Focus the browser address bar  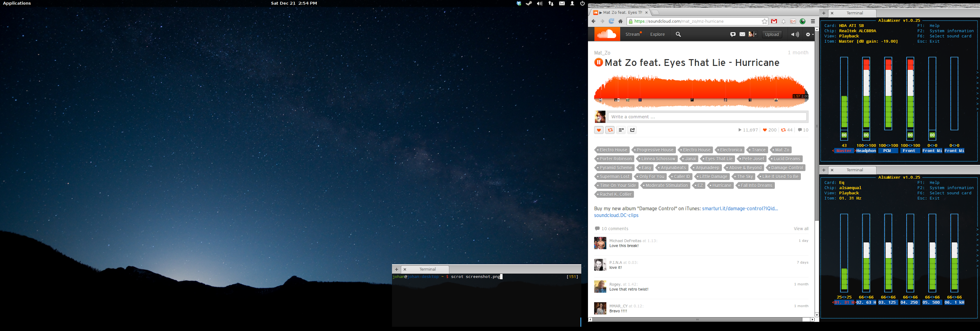[697, 21]
